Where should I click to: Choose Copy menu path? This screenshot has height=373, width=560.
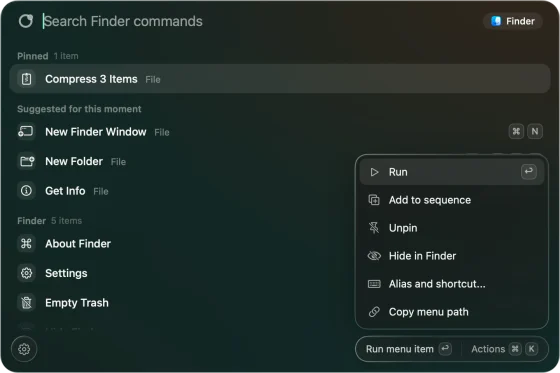(x=451, y=312)
